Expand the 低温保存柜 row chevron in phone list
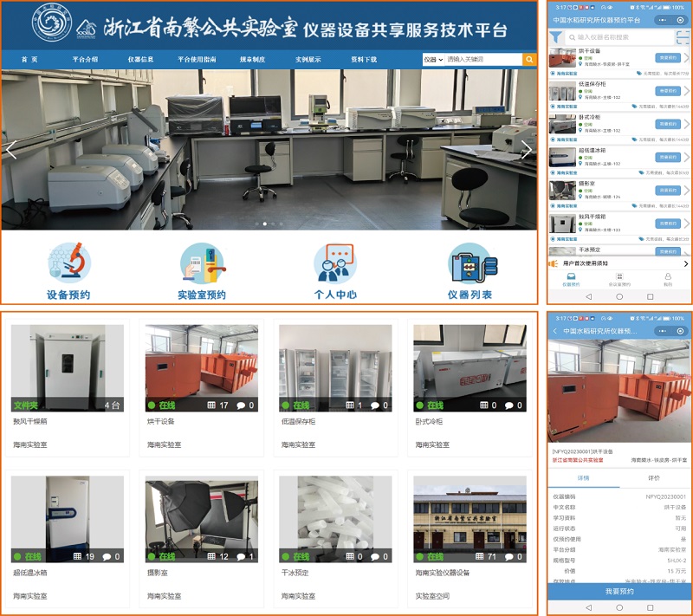 pyautogui.click(x=686, y=91)
